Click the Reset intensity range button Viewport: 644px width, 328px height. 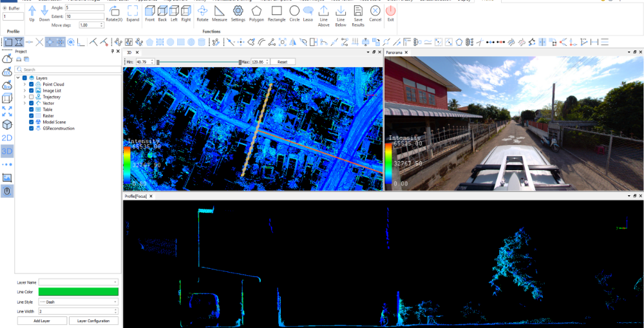click(x=283, y=62)
